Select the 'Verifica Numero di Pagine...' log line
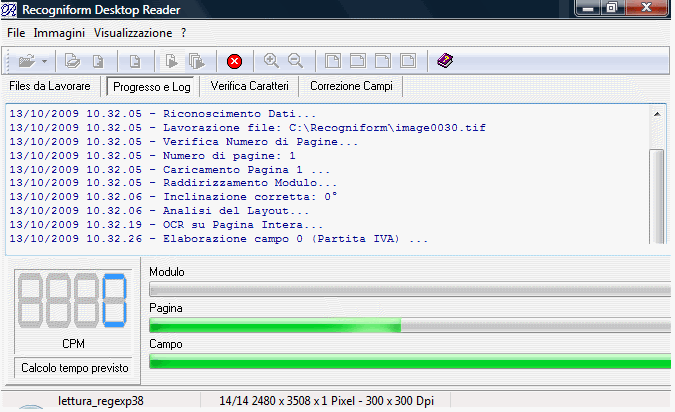Screen dimensions: 675x412 184,142
